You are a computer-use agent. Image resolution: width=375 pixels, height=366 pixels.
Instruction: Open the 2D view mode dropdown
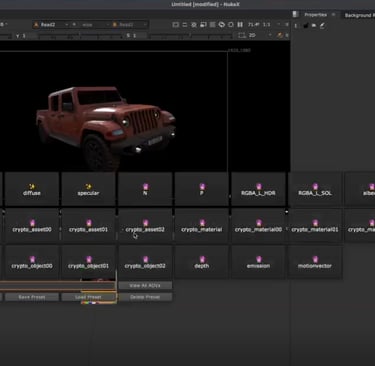[255, 35]
